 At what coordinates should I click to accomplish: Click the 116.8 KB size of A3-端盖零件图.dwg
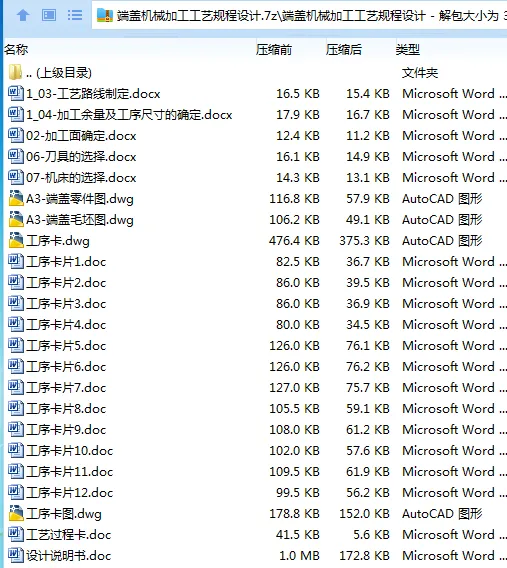point(294,199)
